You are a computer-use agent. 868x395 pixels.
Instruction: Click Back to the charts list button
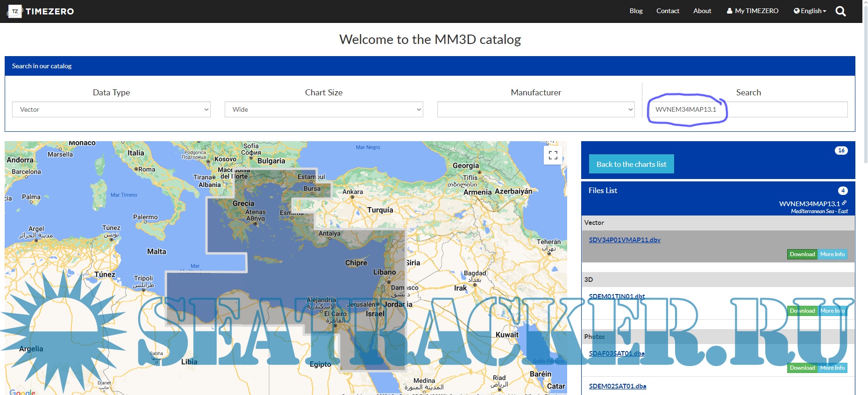click(x=631, y=164)
